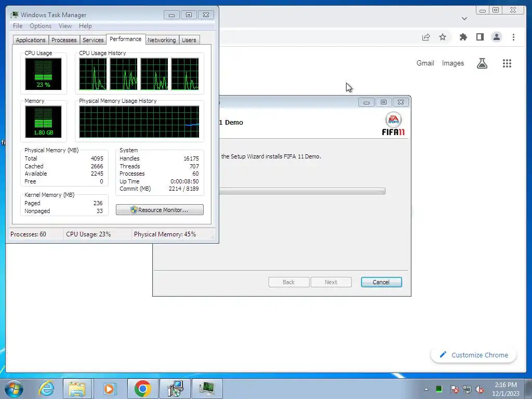
Task: Click the CPU Usage 23% gauge
Action: (x=43, y=74)
